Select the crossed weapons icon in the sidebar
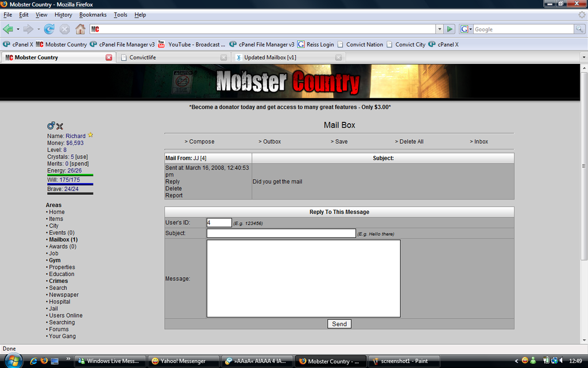 pos(60,126)
